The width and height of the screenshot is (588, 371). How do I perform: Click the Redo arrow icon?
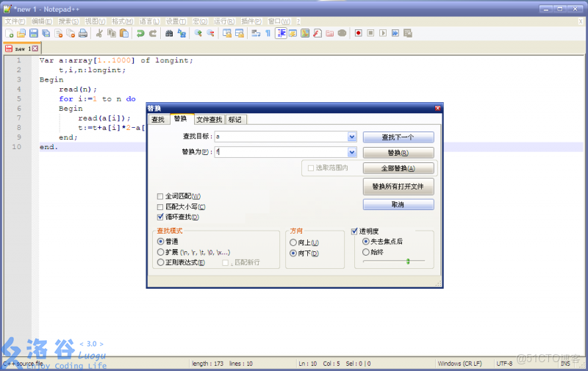coord(153,33)
